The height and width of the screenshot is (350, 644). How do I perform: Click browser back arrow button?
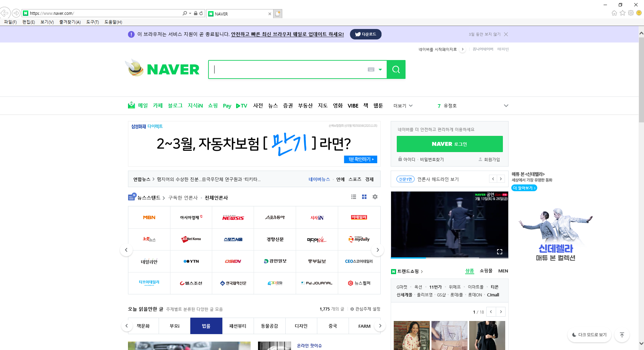pos(5,13)
